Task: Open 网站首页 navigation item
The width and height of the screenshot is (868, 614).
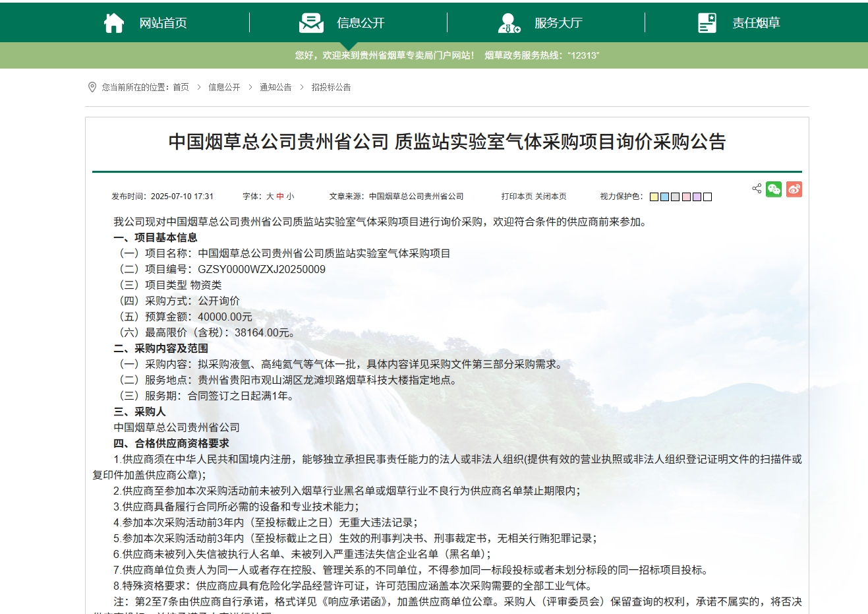Action: [x=163, y=23]
